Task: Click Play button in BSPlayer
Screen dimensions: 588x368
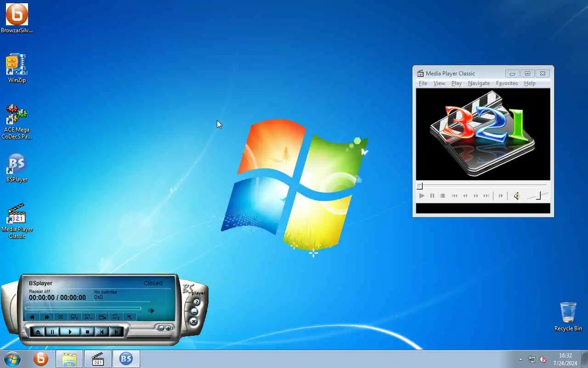Action: [70, 331]
